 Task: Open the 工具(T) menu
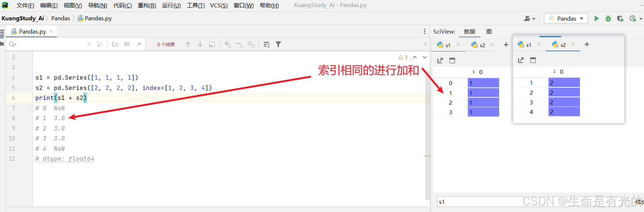coord(196,5)
